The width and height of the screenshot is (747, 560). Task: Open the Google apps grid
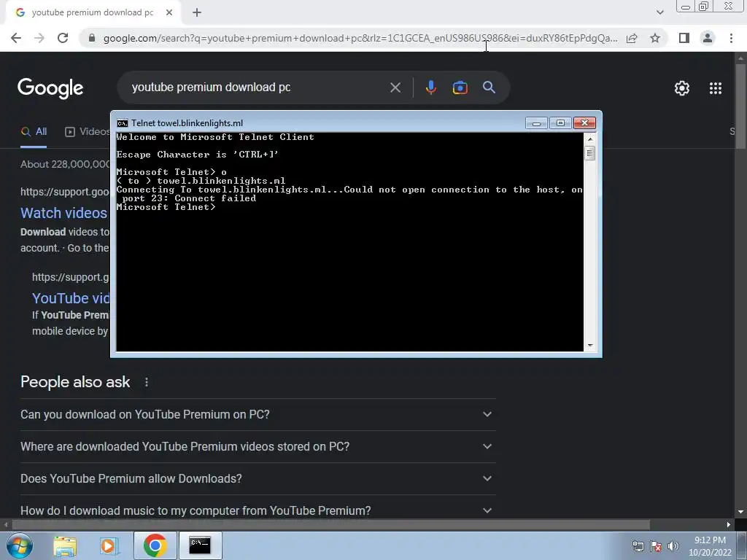(716, 88)
